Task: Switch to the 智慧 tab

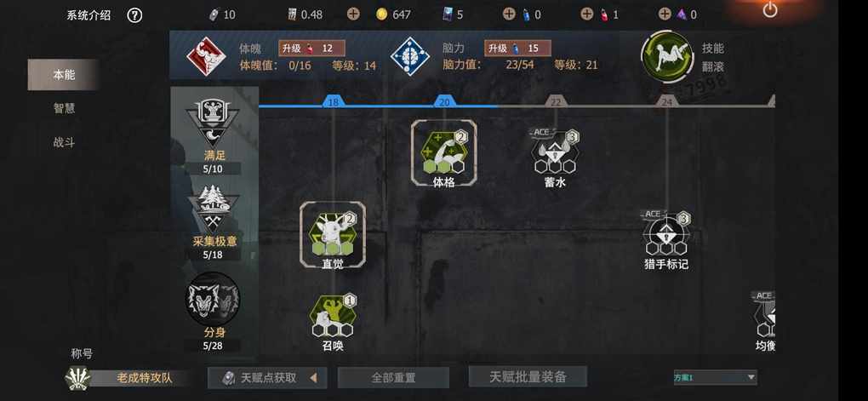Action: coord(64,109)
